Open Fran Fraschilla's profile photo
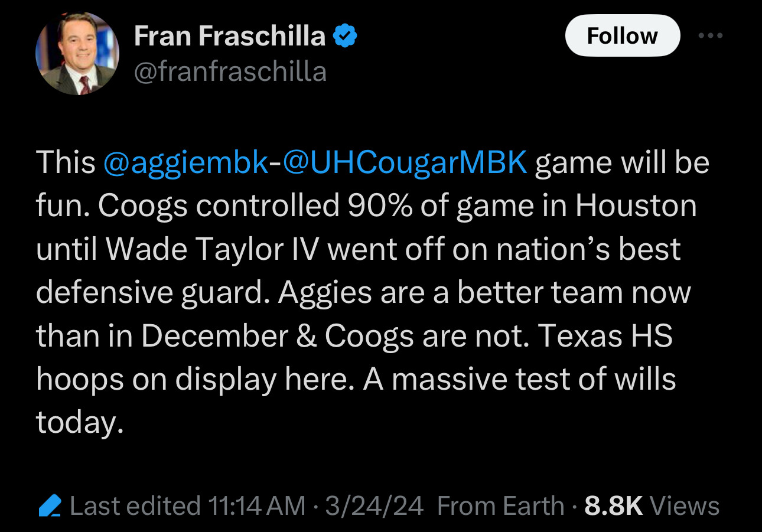Screen dimensions: 762x532 [77, 53]
